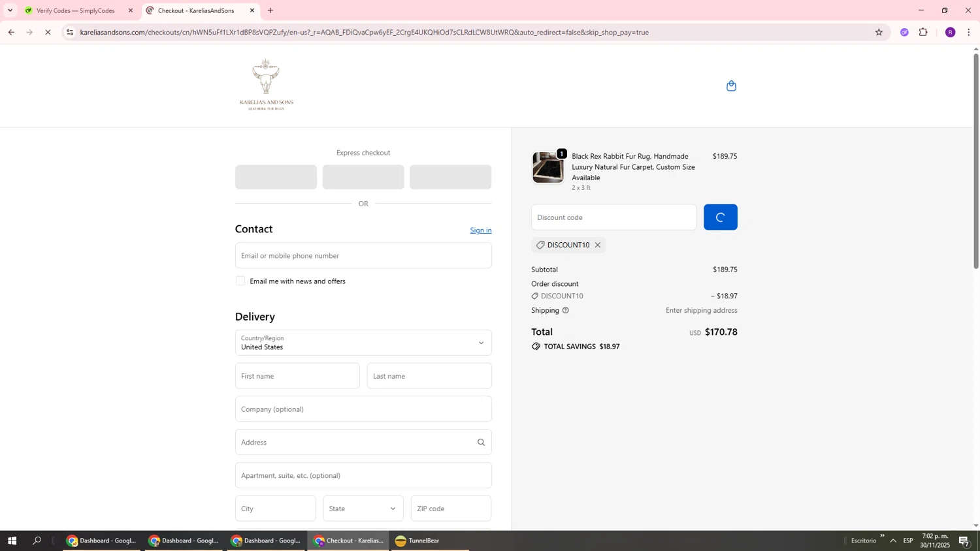Go back to previous page

click(x=11, y=32)
